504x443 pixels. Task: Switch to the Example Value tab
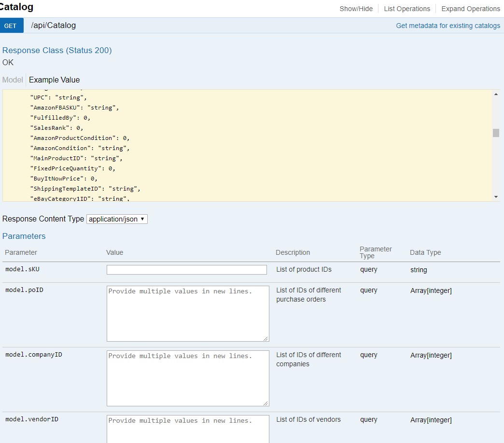(x=55, y=80)
